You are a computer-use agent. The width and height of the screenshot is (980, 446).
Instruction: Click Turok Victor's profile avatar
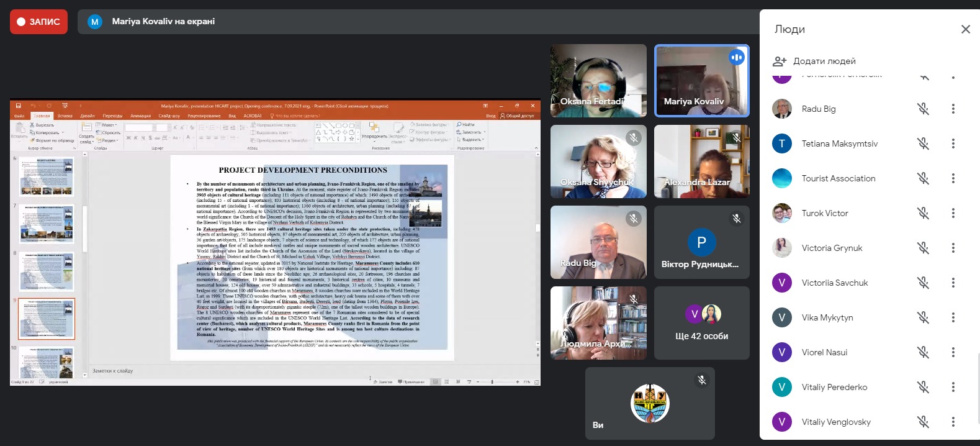point(782,213)
